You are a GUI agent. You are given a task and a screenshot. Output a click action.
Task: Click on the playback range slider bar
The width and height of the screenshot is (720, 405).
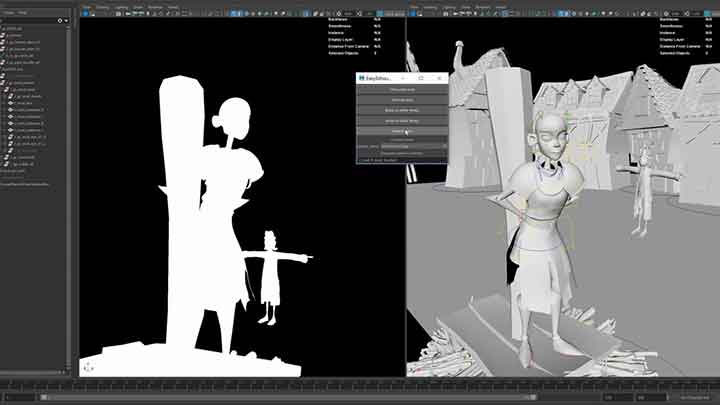pyautogui.click(x=360, y=397)
